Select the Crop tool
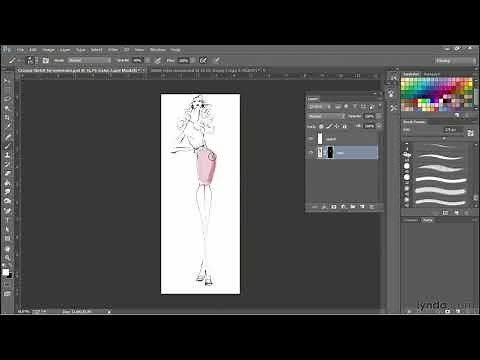Image resolution: width=480 pixels, height=360 pixels. pos(7,117)
